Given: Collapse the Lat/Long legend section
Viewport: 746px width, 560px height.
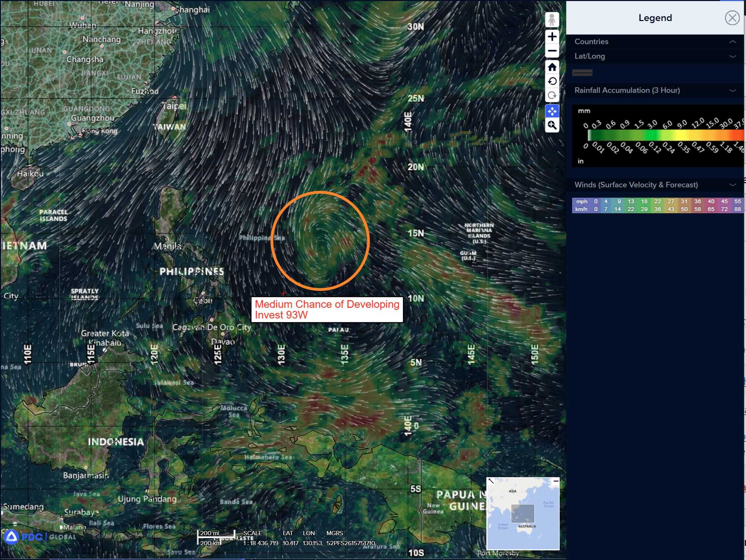Looking at the screenshot, I should [732, 56].
